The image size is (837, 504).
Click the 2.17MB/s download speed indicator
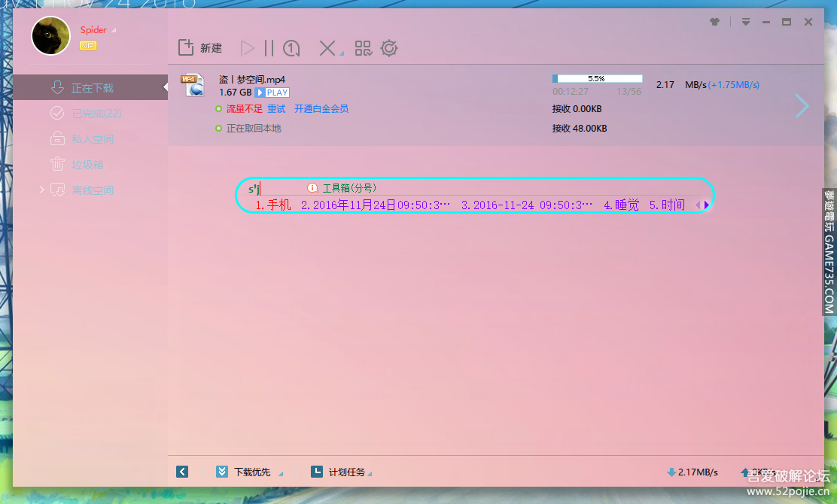click(x=692, y=472)
